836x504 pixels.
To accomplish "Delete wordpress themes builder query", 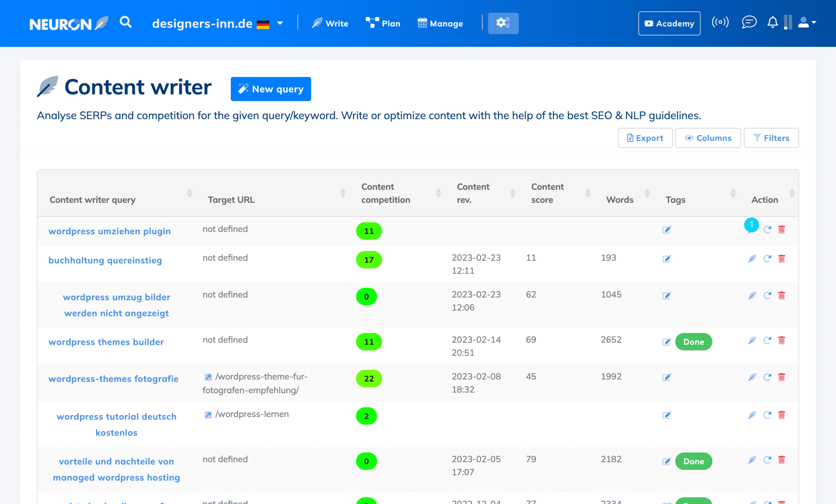I will (x=782, y=340).
